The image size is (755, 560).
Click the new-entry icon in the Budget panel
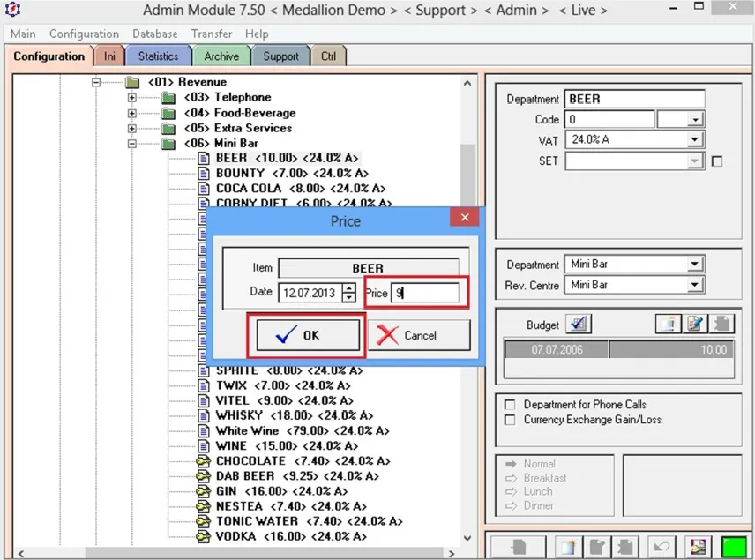click(x=668, y=324)
